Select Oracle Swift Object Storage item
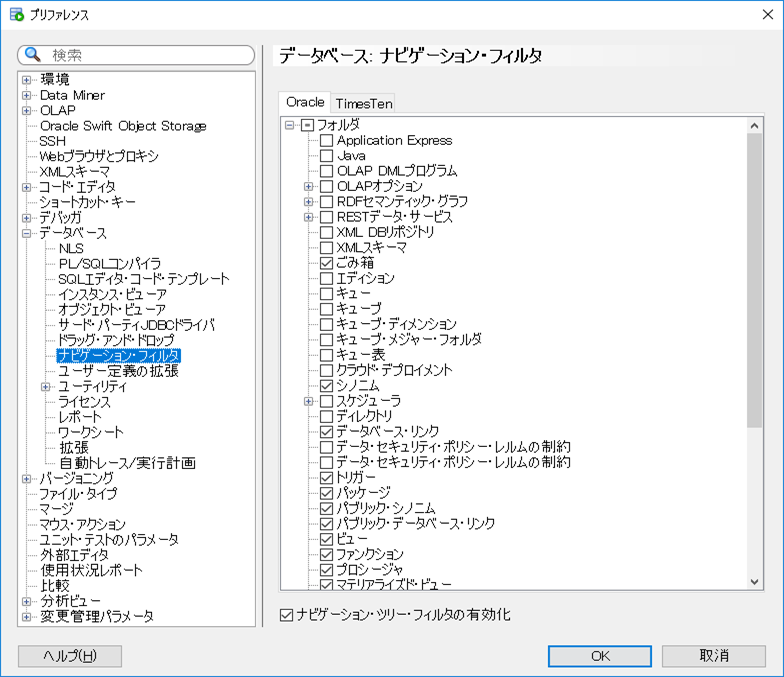The image size is (784, 677). pos(123,126)
